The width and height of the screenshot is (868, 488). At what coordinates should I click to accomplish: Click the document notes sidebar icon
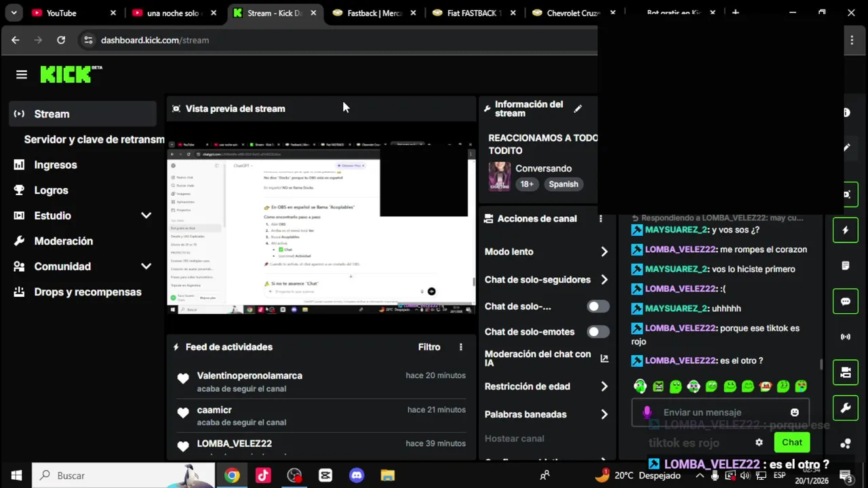[846, 266]
